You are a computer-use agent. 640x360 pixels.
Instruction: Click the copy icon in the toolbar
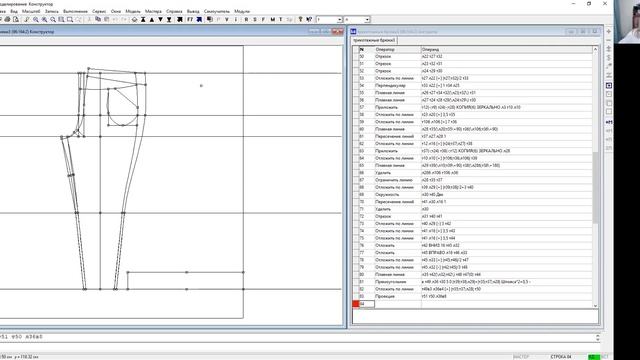pos(98,19)
